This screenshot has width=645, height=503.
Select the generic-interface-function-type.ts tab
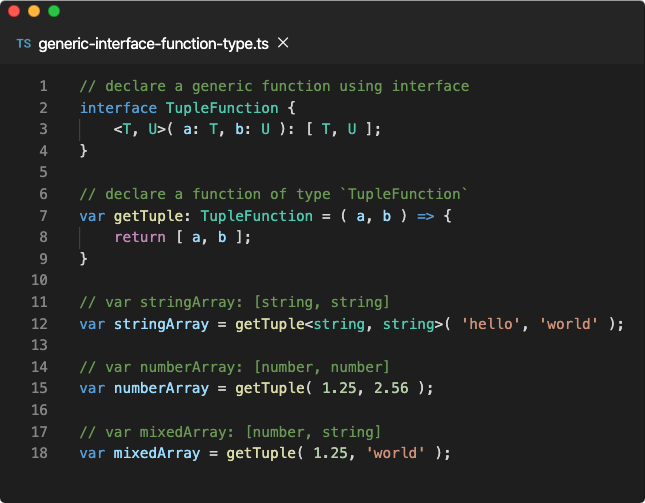pos(153,44)
